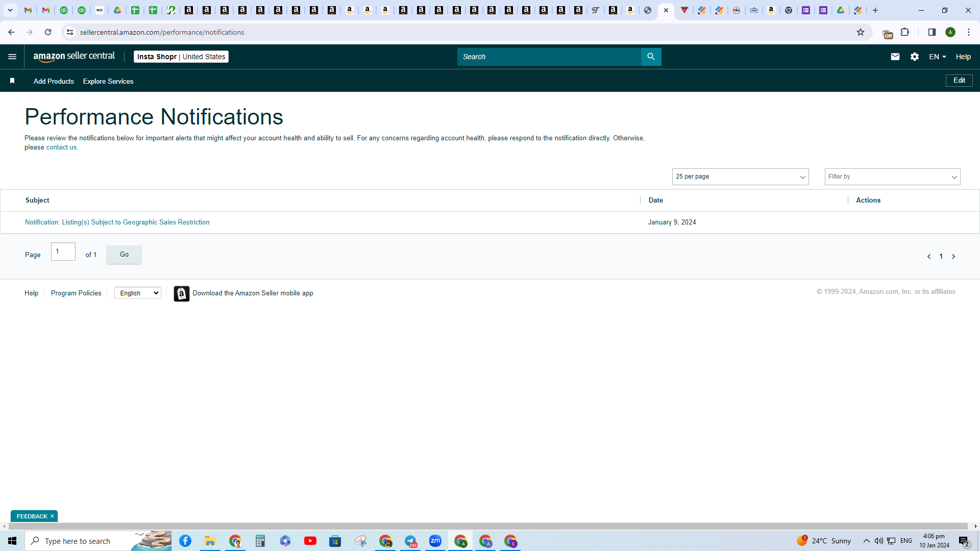The width and height of the screenshot is (980, 551).
Task: Open the Program Policies footer link
Action: coord(76,293)
